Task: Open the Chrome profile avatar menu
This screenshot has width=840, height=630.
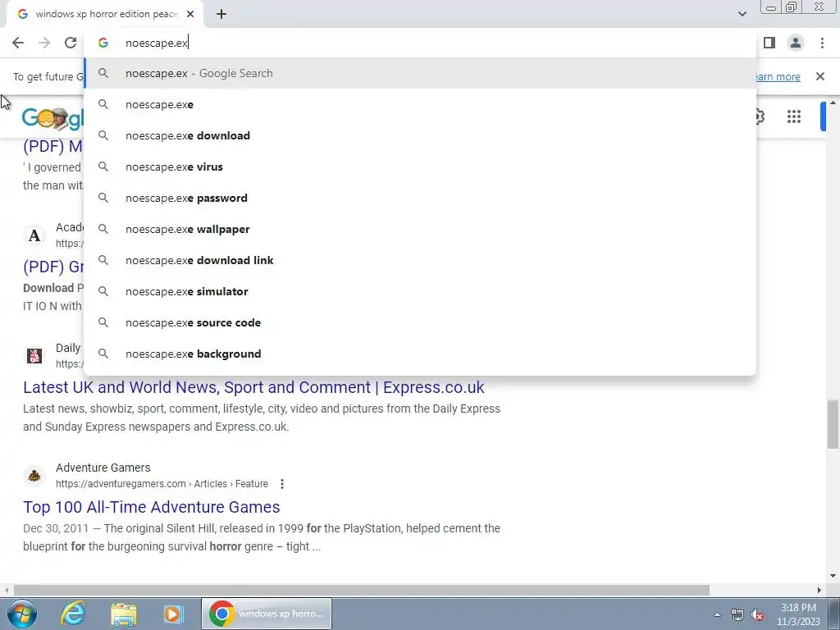Action: click(x=796, y=43)
